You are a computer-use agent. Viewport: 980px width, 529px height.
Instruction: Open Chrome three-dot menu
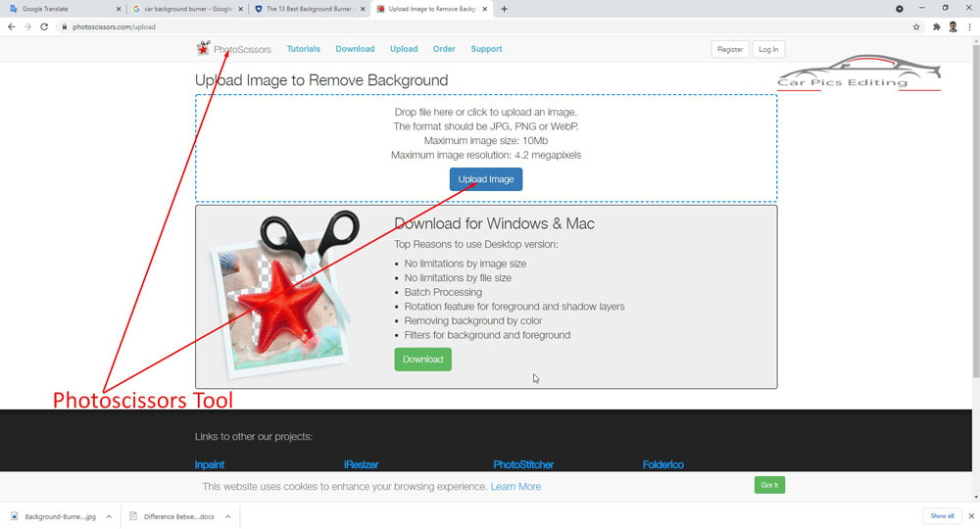click(x=970, y=26)
